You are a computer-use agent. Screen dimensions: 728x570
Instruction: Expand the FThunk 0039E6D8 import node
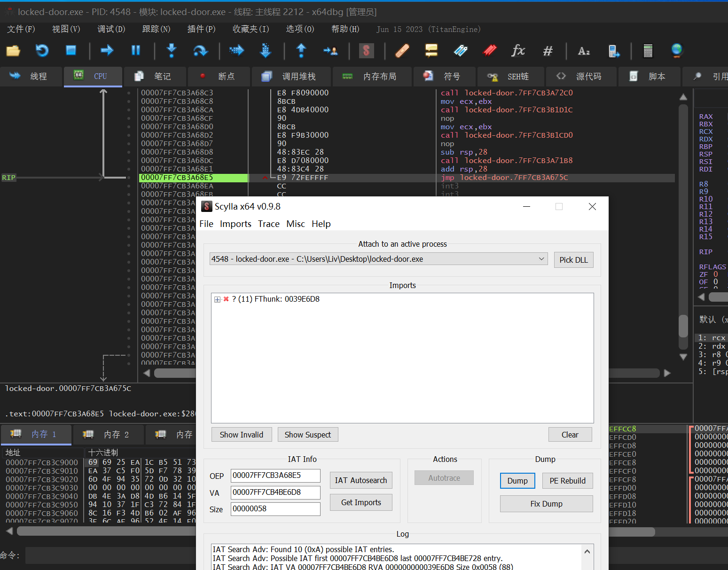[217, 299]
